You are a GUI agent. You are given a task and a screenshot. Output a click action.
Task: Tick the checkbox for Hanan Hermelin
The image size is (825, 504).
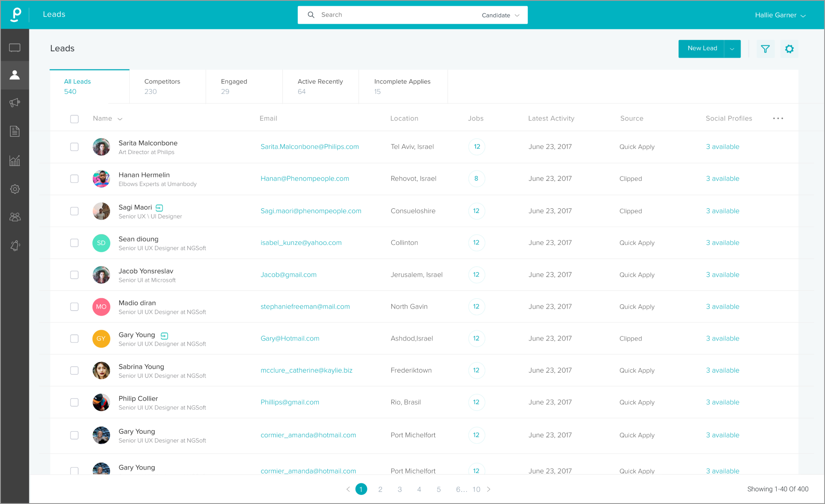point(75,179)
